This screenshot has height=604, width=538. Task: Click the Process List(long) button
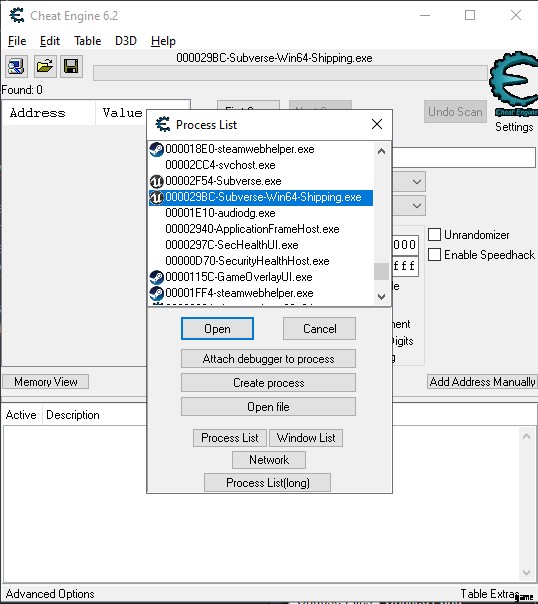pyautogui.click(x=267, y=483)
